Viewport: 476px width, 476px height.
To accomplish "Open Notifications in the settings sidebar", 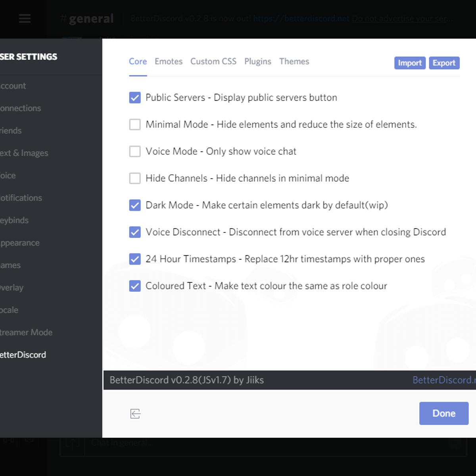I will pos(21,198).
